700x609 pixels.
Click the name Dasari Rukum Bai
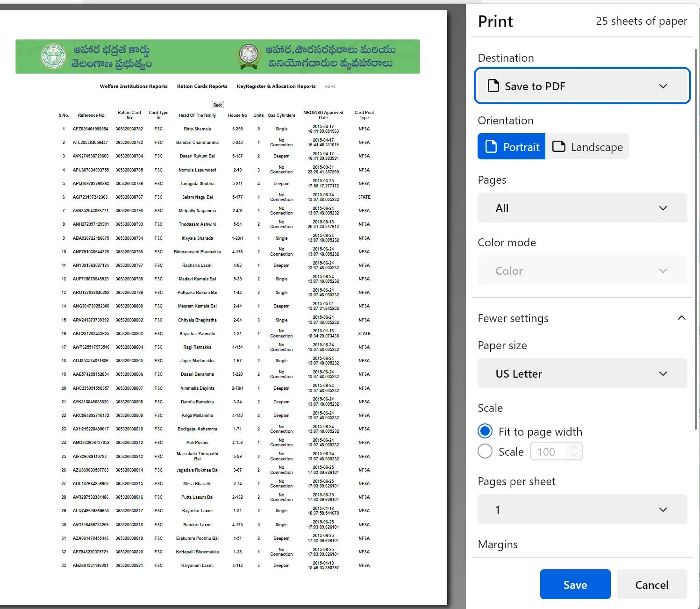click(x=197, y=156)
